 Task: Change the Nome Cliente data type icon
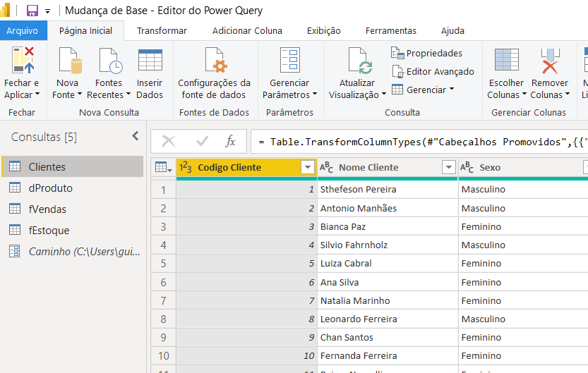coord(326,167)
